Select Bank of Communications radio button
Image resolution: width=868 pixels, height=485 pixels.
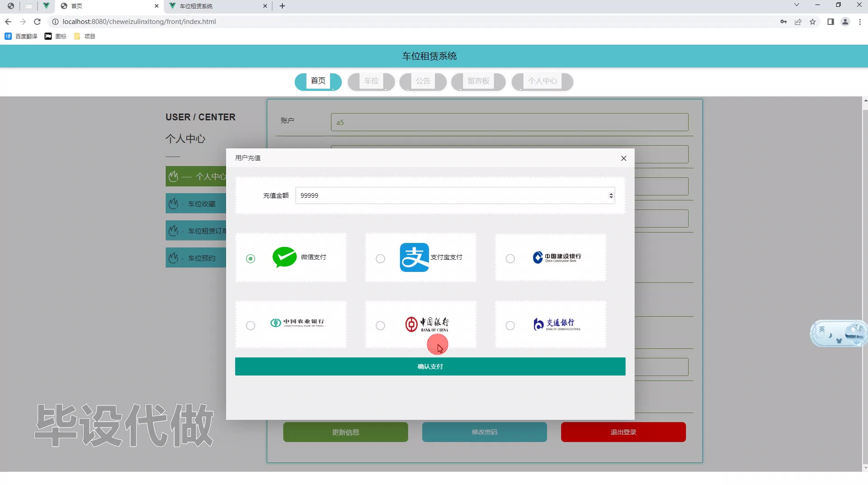coord(510,325)
